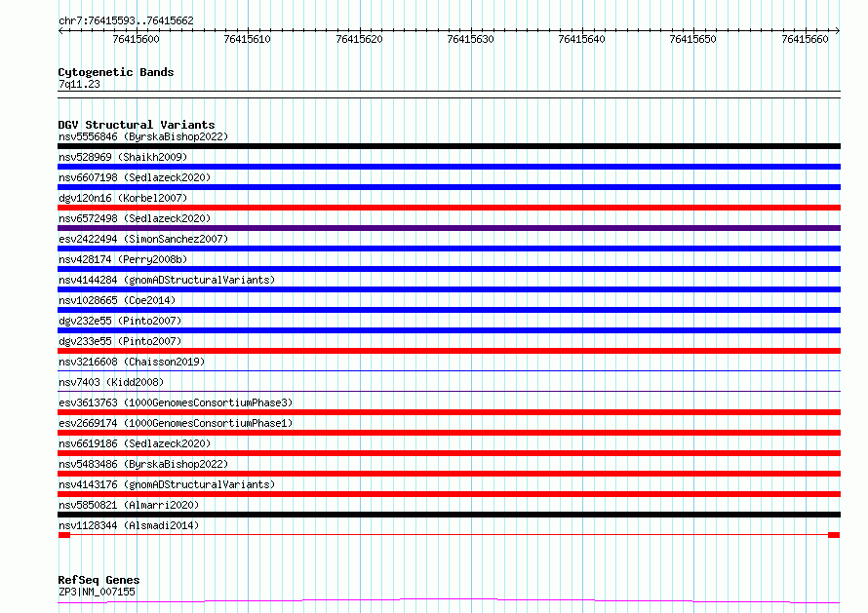Open the DGV Structural Variants track title
868x613 pixels.
click(137, 125)
